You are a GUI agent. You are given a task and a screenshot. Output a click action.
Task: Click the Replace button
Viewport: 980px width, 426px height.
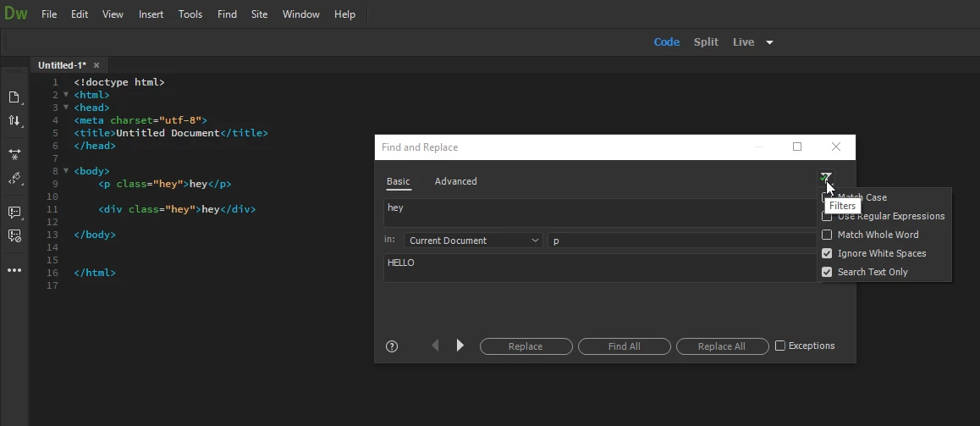[x=526, y=346]
